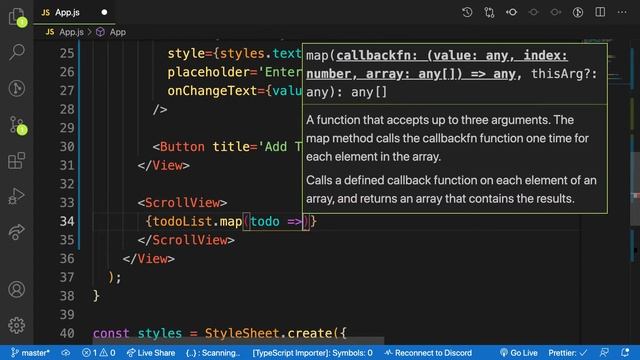Click the ScrollView opening tag on line 33
This screenshot has width=640, height=360.
pos(182,203)
